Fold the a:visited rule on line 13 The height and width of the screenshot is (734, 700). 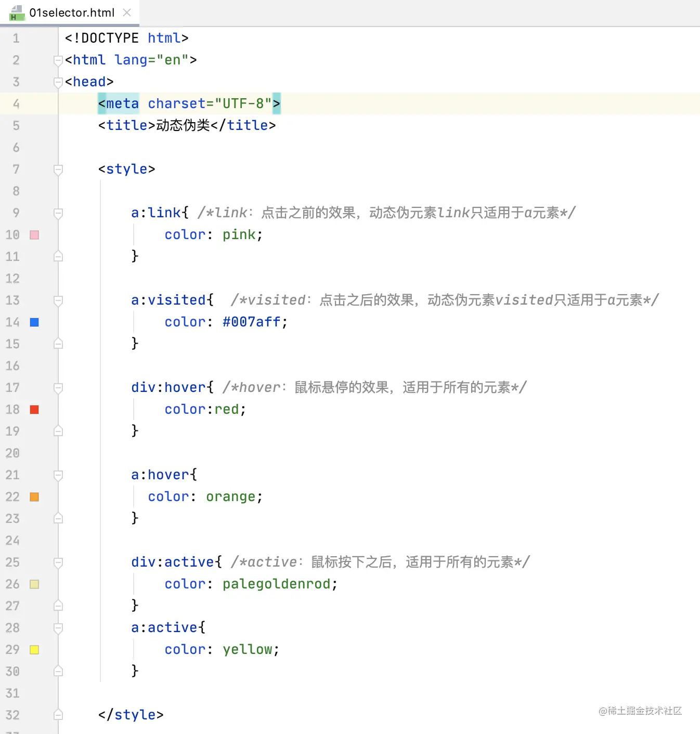tap(58, 300)
